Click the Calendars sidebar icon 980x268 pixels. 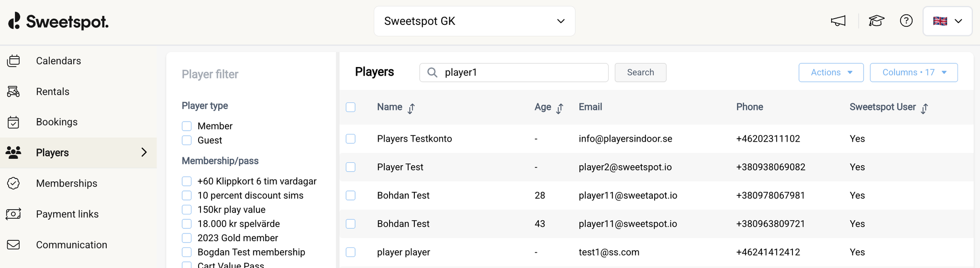13,61
